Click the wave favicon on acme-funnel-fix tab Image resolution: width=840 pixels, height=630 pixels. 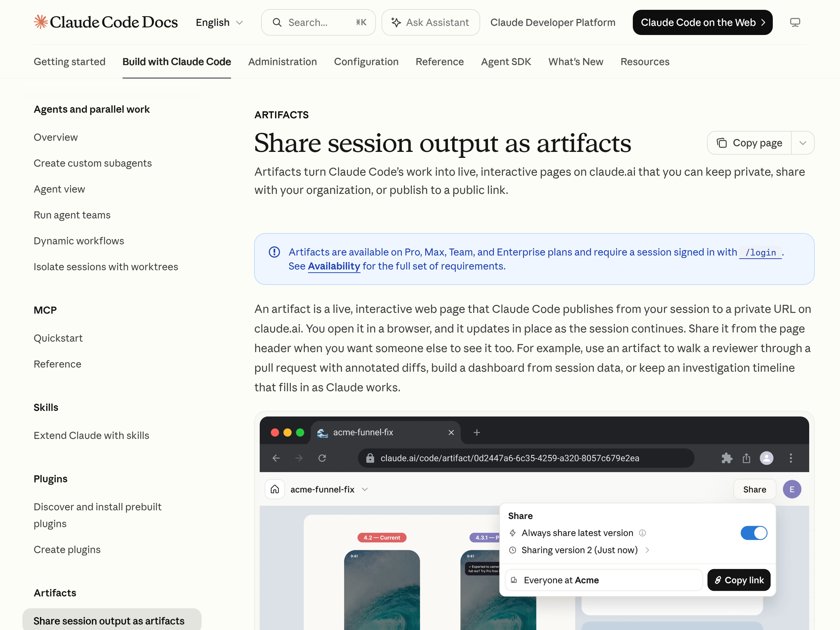[322, 433]
